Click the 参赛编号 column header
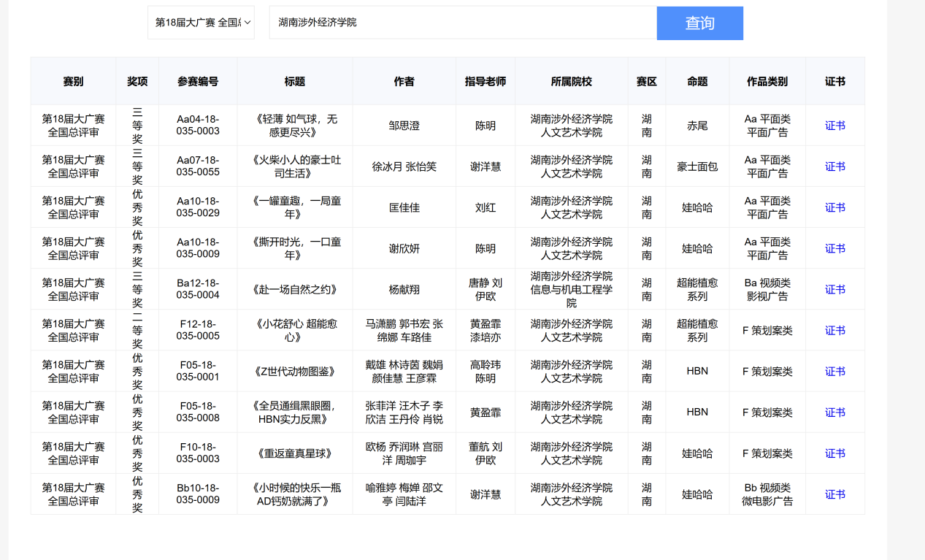Screen dimensions: 925x560 click(x=198, y=81)
